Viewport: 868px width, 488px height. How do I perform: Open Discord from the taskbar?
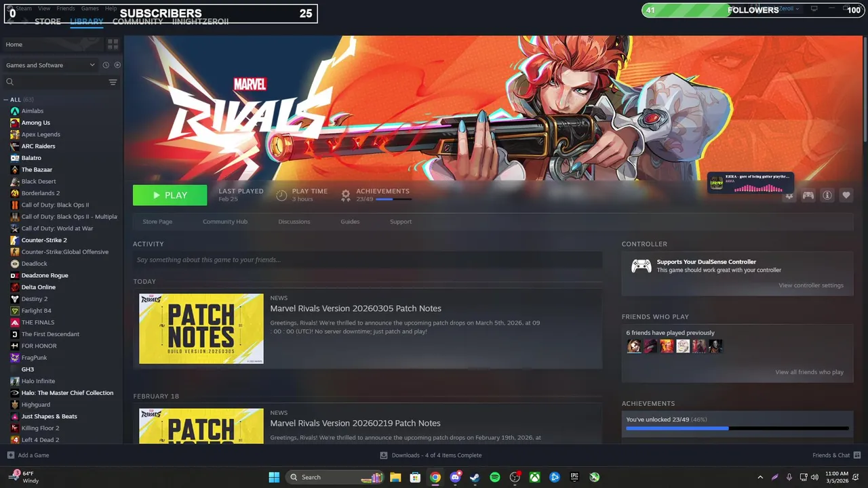[x=455, y=477]
